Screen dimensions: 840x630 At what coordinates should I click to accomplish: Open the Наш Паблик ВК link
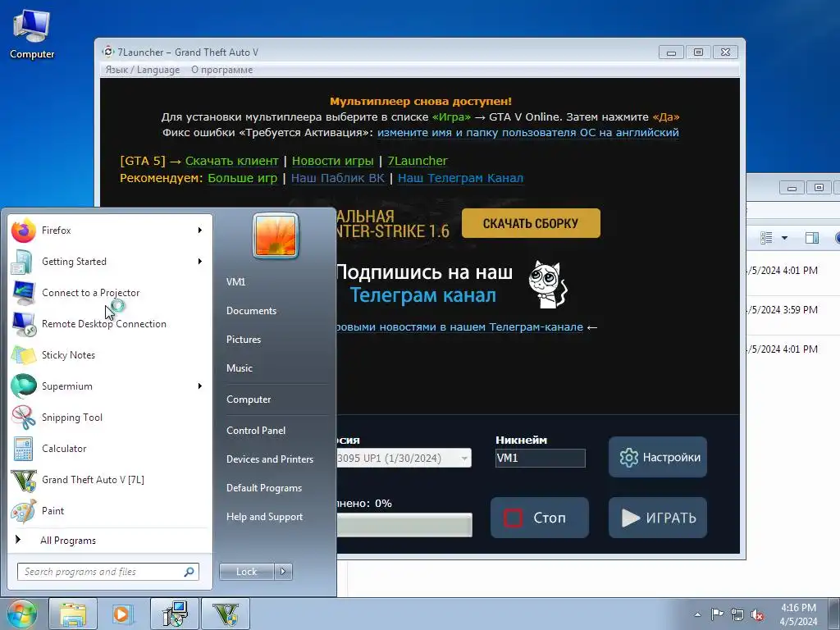pyautogui.click(x=337, y=178)
